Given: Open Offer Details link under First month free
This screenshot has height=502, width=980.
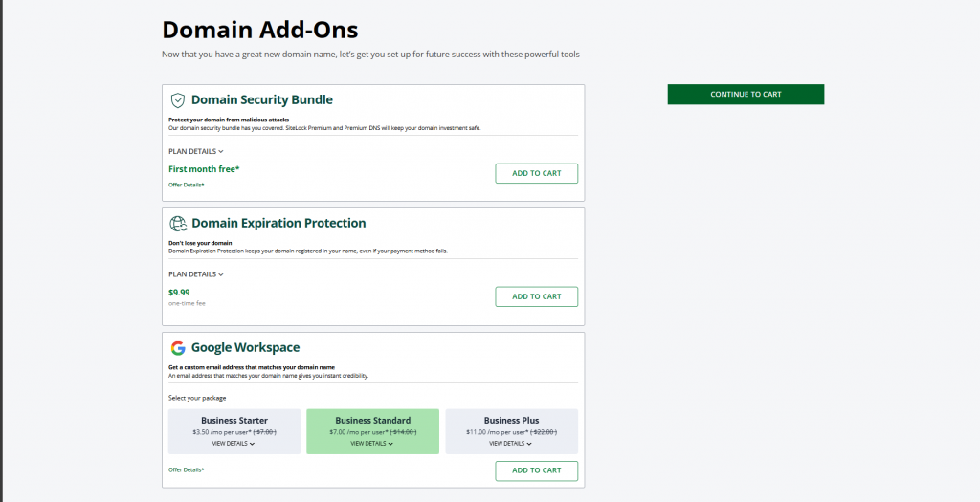Looking at the screenshot, I should 186,184.
